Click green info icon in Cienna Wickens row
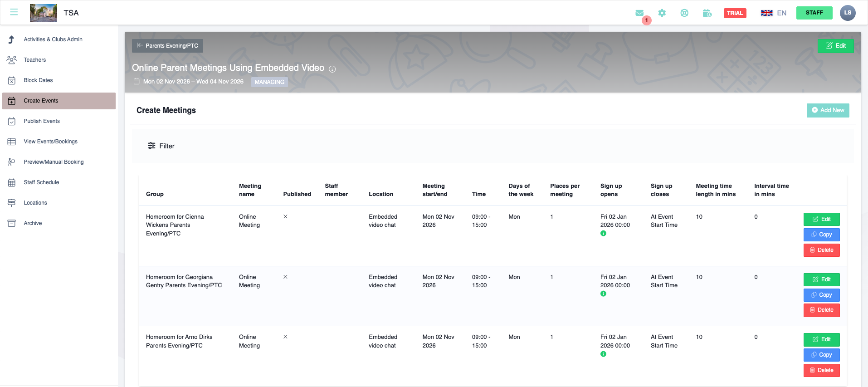This screenshot has width=868, height=387. tap(603, 234)
